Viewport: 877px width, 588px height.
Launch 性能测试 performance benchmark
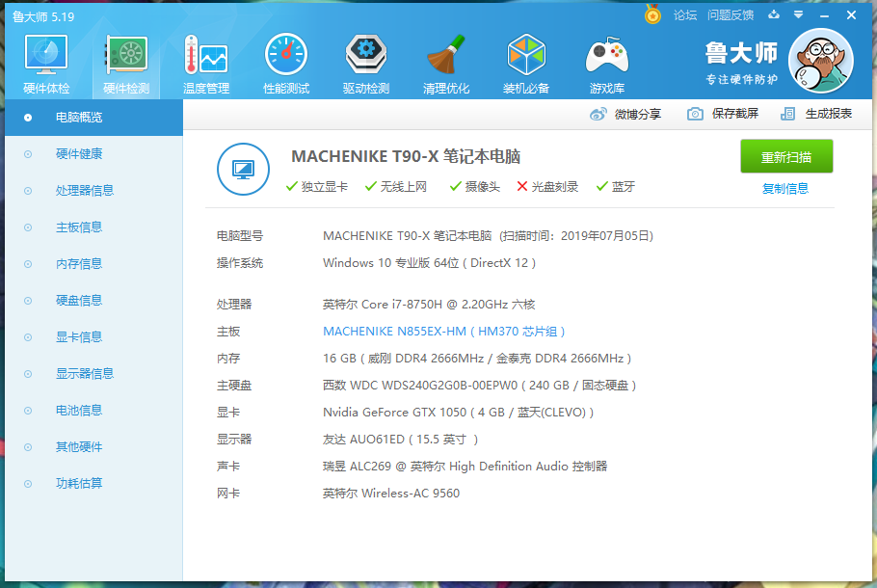[x=286, y=64]
